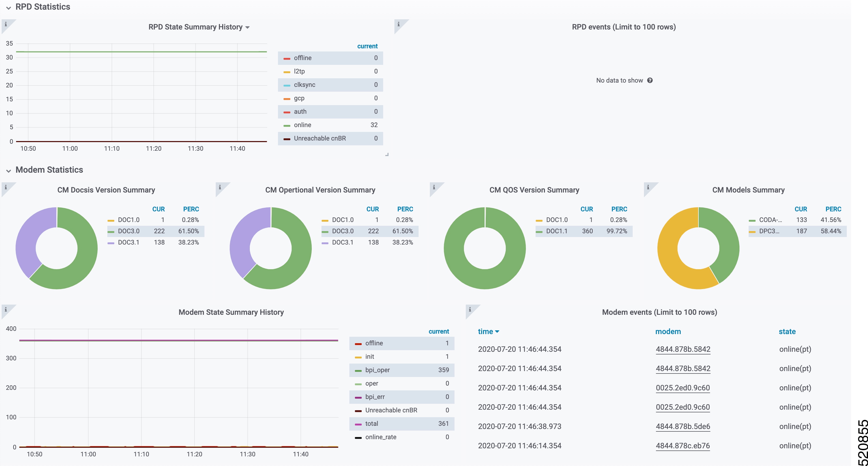Sort CM Models legend by CUR header
The height and width of the screenshot is (466, 868).
click(801, 209)
